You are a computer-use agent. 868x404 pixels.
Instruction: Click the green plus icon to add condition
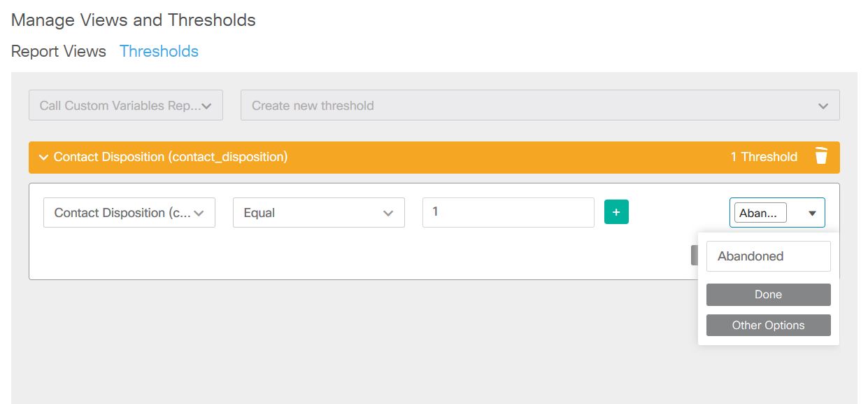tap(616, 211)
